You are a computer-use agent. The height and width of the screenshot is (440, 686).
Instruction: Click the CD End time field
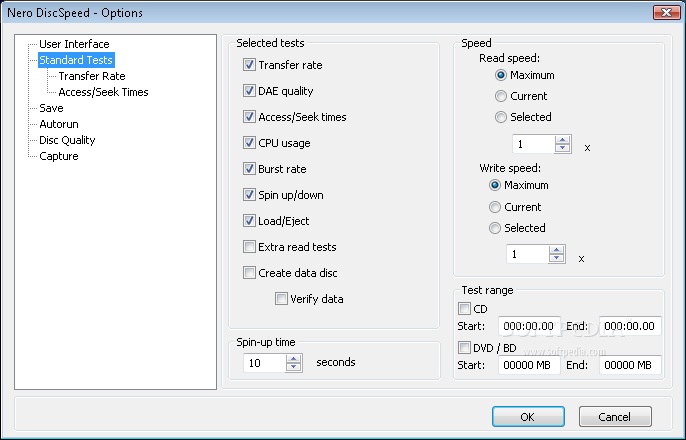(630, 326)
